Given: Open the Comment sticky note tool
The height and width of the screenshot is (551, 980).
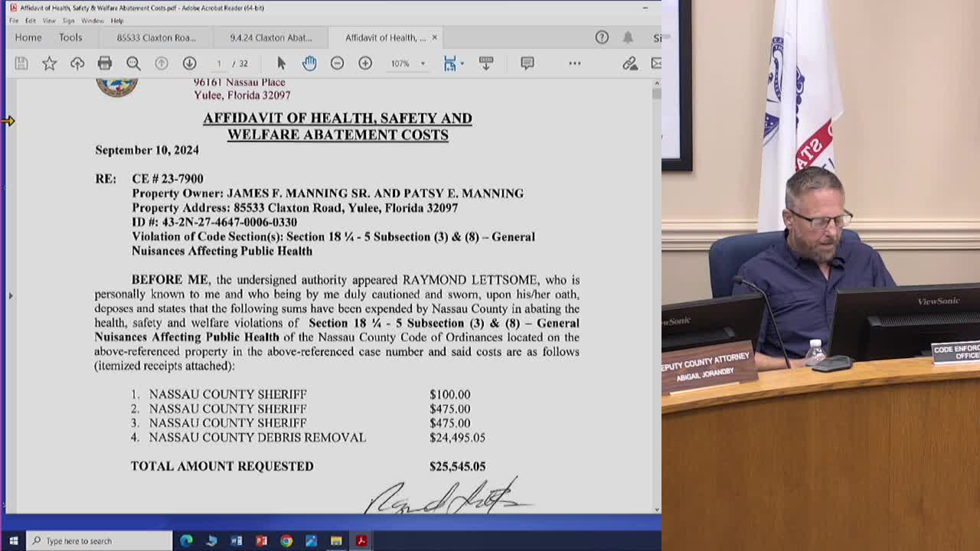Looking at the screenshot, I should pos(527,64).
